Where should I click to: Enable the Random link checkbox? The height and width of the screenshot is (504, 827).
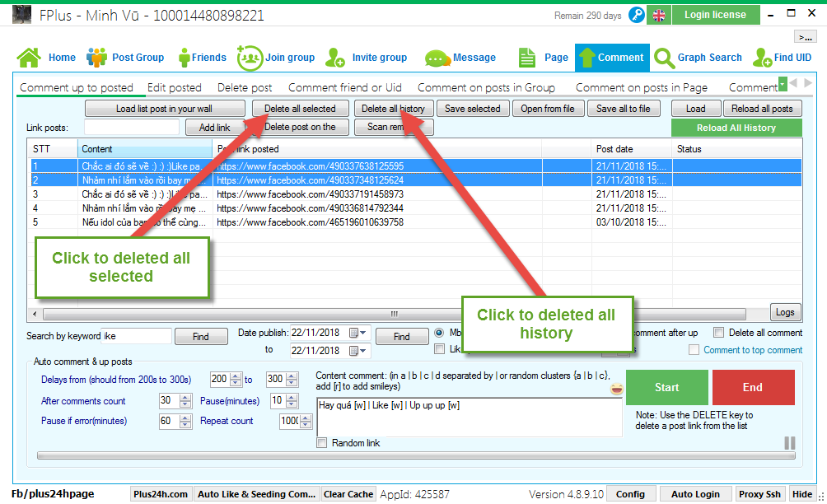[322, 443]
